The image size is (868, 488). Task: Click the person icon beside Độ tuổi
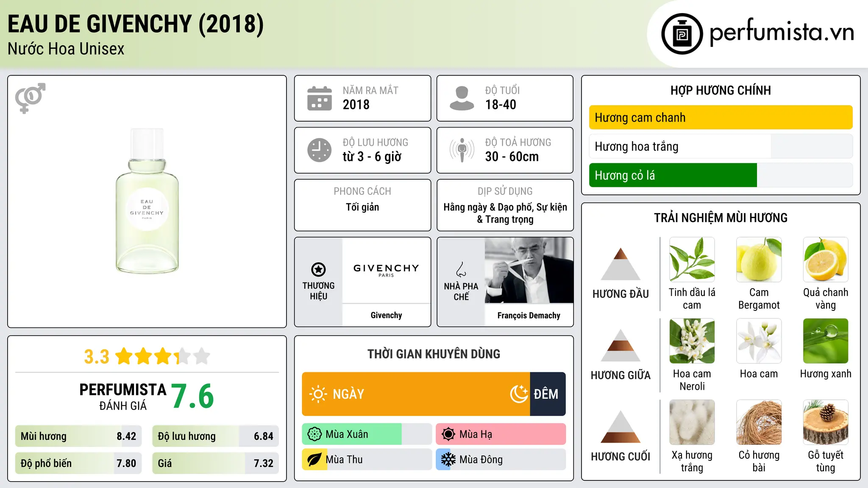tap(462, 98)
